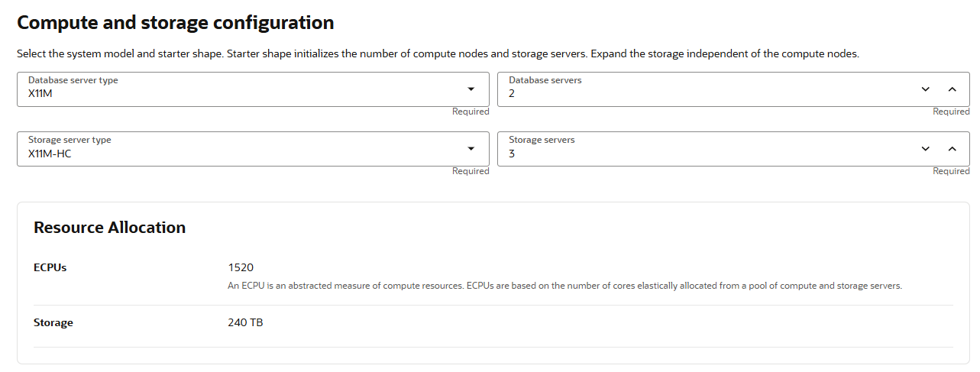Expand the Storage server type dropdown arrow
The height and width of the screenshot is (372, 980).
click(471, 149)
